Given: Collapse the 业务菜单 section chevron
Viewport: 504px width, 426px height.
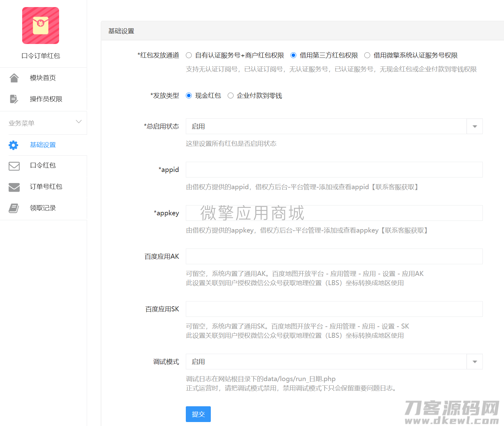Looking at the screenshot, I should point(79,122).
